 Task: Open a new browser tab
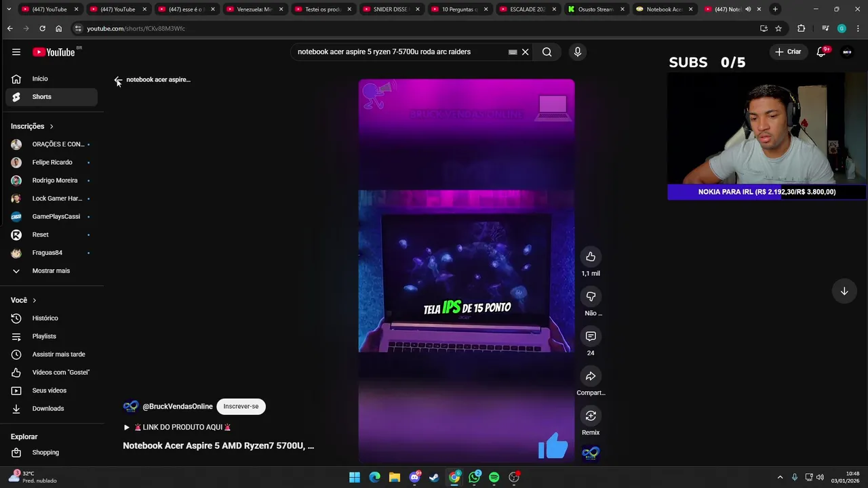pyautogui.click(x=775, y=9)
